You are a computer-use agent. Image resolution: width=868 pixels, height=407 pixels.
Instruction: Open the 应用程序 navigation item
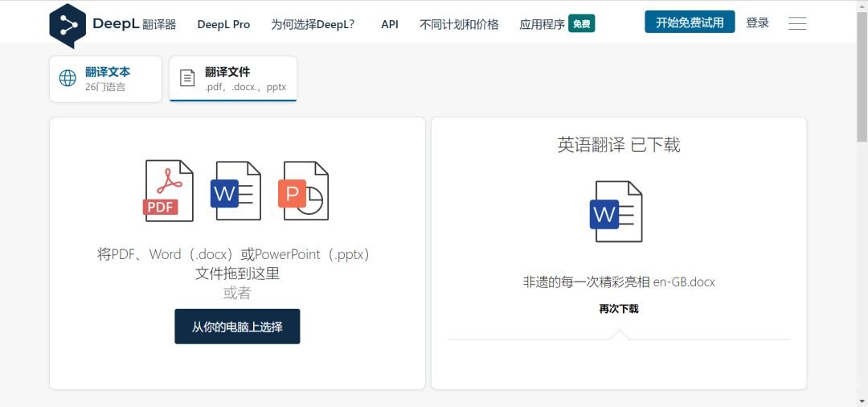[x=542, y=24]
